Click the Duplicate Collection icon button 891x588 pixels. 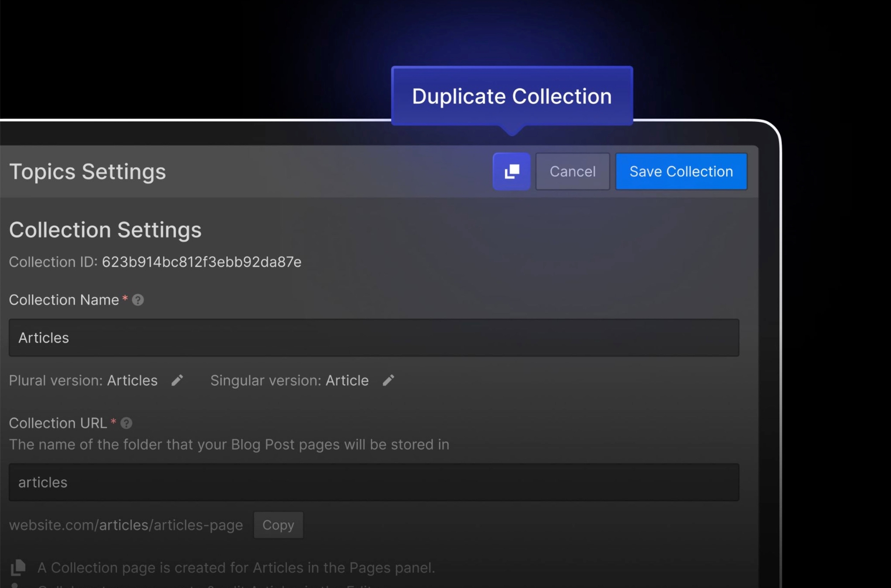click(511, 171)
